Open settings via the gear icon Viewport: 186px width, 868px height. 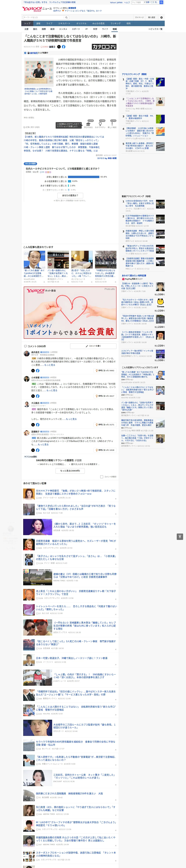point(161,18)
